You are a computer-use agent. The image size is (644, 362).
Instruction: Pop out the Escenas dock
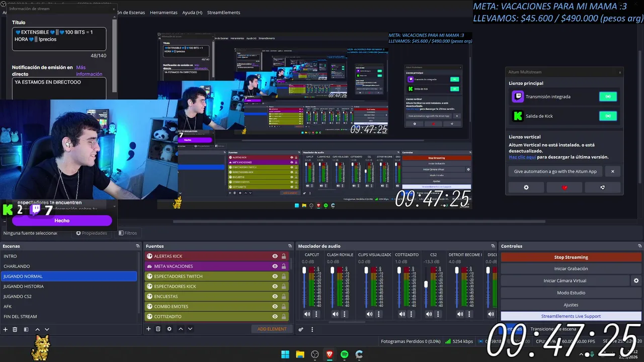[138, 246]
